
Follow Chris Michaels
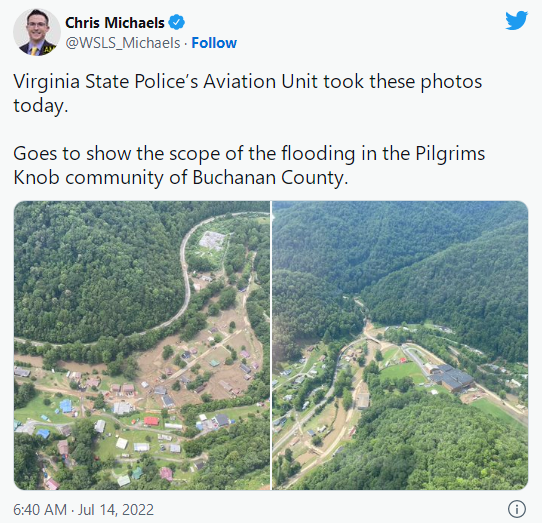[214, 43]
